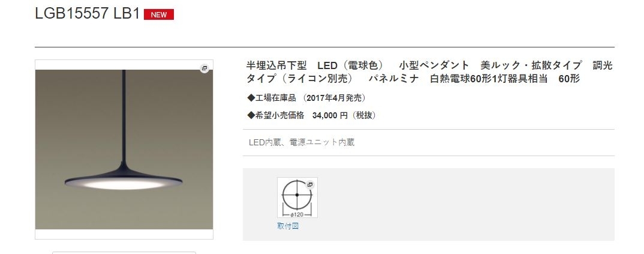Click the 希望小売価格 label

(279, 115)
